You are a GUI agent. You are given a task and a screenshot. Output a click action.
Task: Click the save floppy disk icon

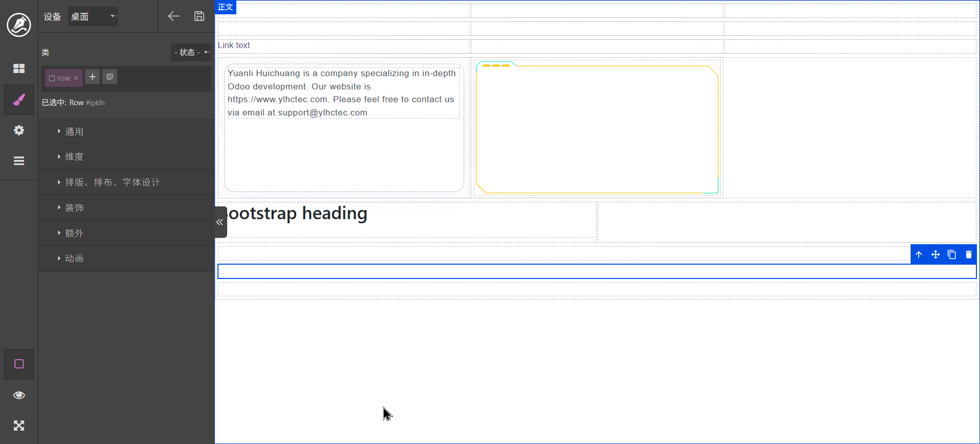(x=199, y=16)
